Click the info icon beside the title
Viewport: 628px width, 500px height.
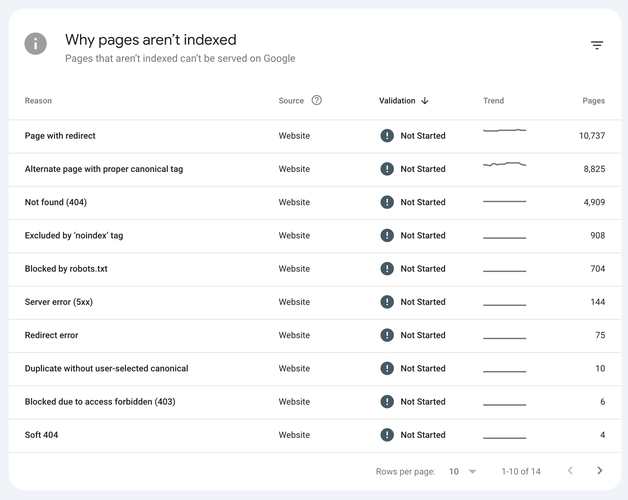point(36,44)
